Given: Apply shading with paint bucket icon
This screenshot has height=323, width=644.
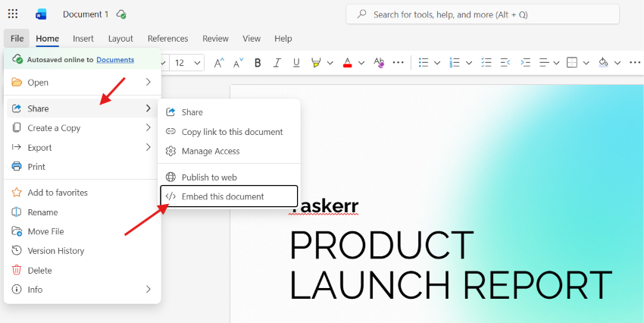Looking at the screenshot, I should coord(603,63).
